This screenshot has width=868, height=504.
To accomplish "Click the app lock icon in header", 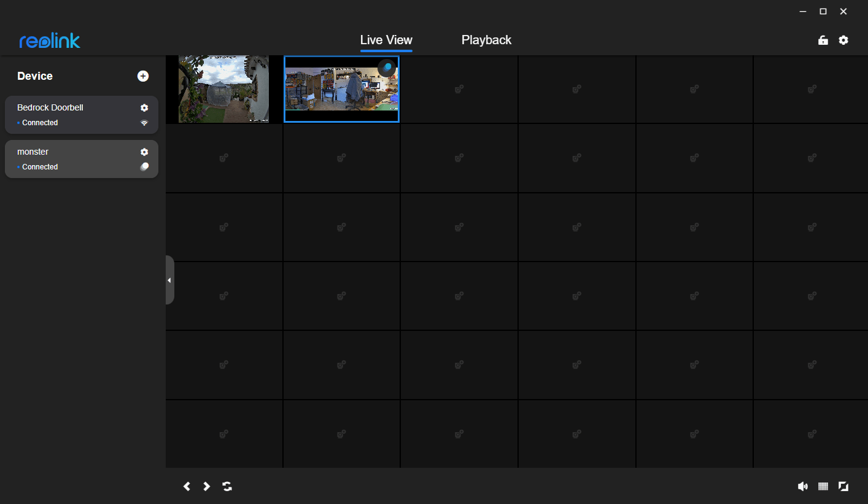I will tap(823, 41).
